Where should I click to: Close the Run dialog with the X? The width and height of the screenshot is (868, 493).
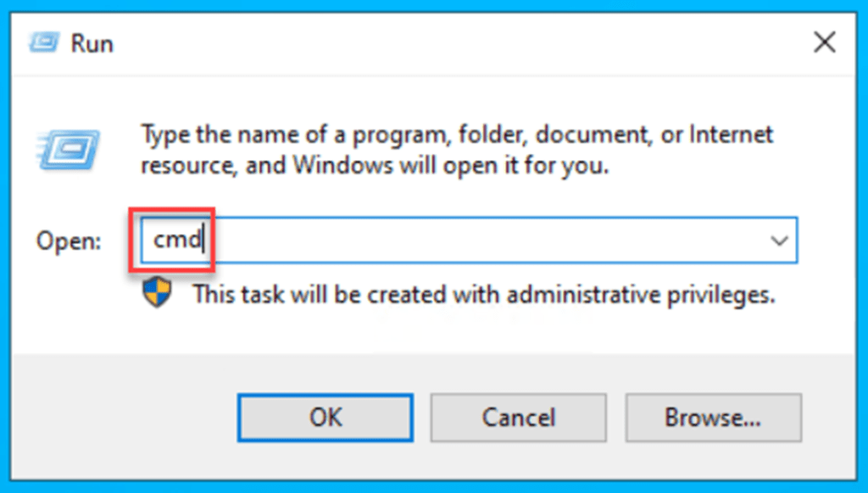tap(824, 44)
